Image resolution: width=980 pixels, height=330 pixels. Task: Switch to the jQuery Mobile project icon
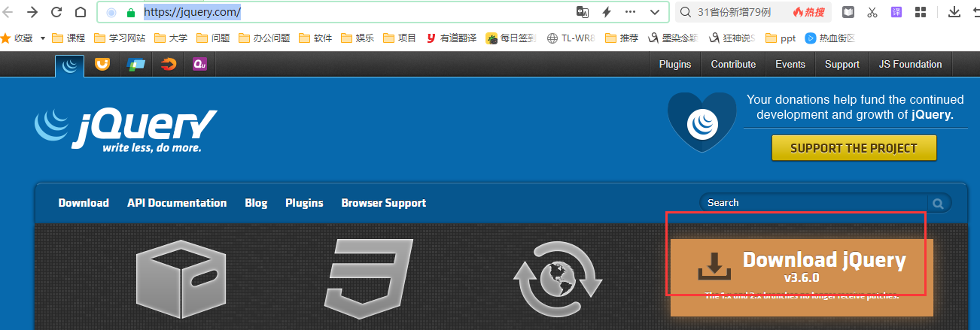click(x=135, y=65)
